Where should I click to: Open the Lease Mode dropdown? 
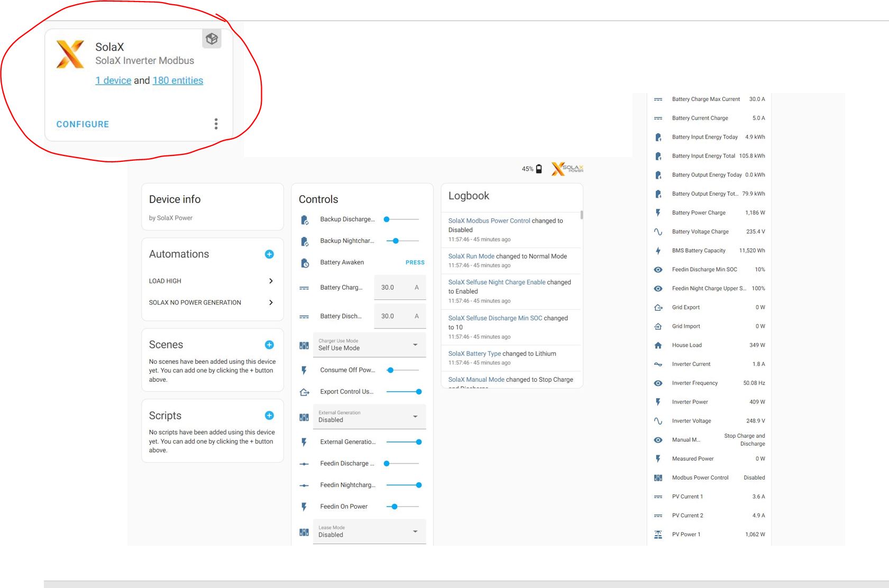click(415, 531)
